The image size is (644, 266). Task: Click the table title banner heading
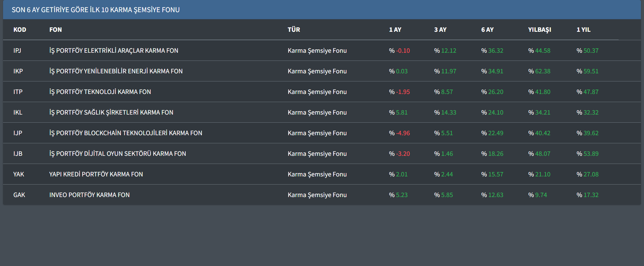pos(96,10)
